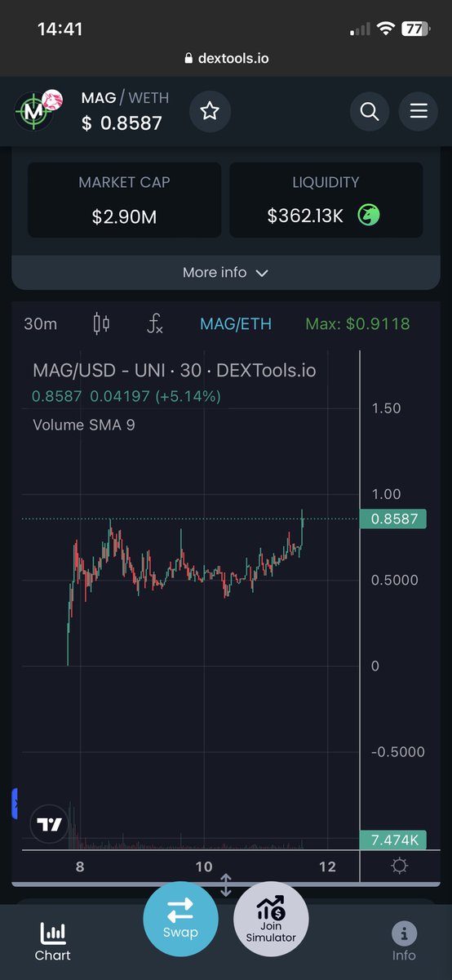Open search with magnifier icon
This screenshot has width=452, height=980.
coord(369,111)
